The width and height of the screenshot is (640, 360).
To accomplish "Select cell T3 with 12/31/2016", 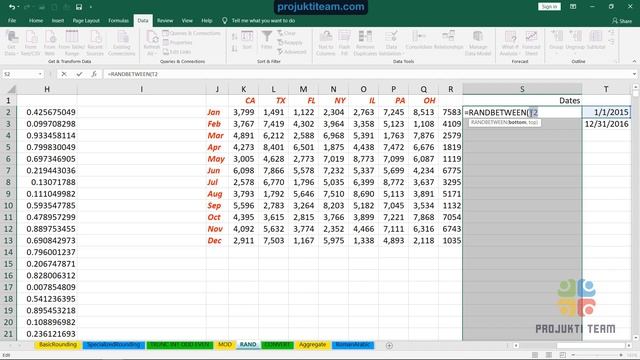I will (606, 124).
